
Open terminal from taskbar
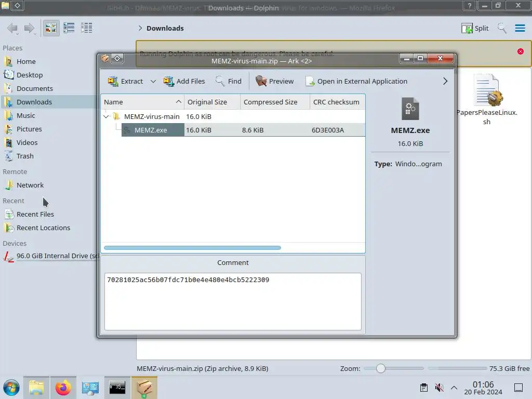click(117, 388)
